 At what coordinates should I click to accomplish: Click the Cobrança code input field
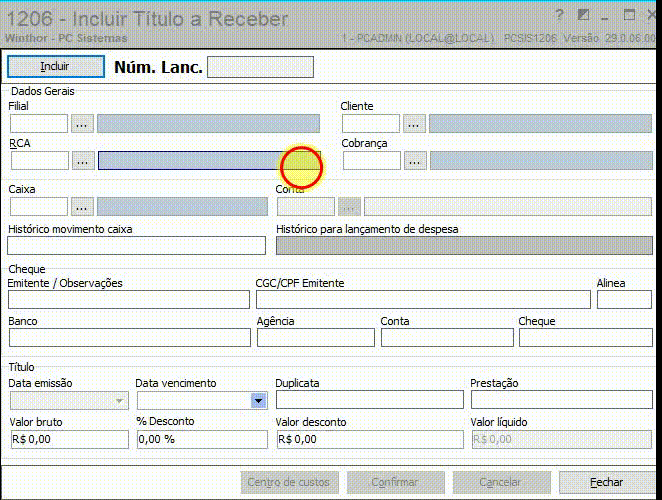(x=372, y=161)
